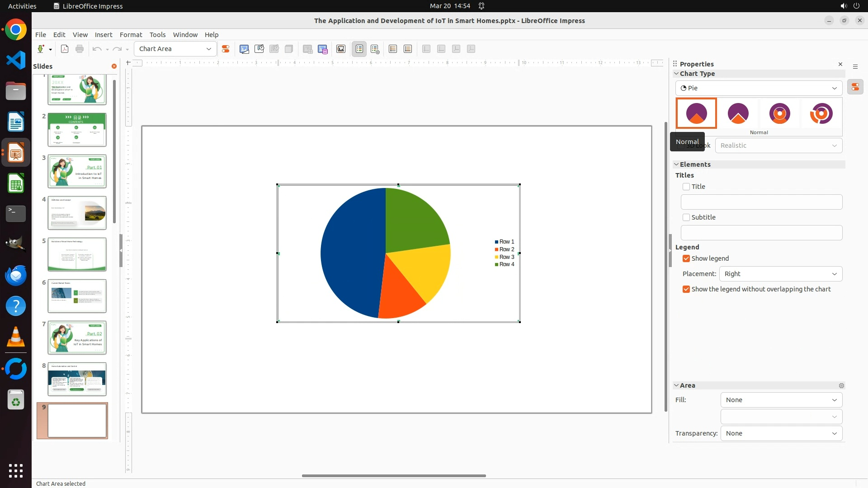Uncheck the Show legend checkbox
The image size is (868, 488).
click(686, 258)
